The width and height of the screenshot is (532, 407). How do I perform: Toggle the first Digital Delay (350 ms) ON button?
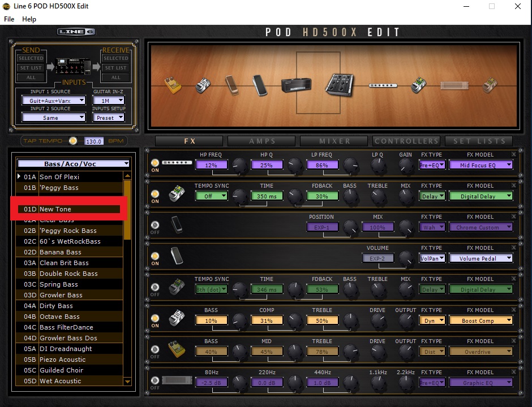[155, 194]
